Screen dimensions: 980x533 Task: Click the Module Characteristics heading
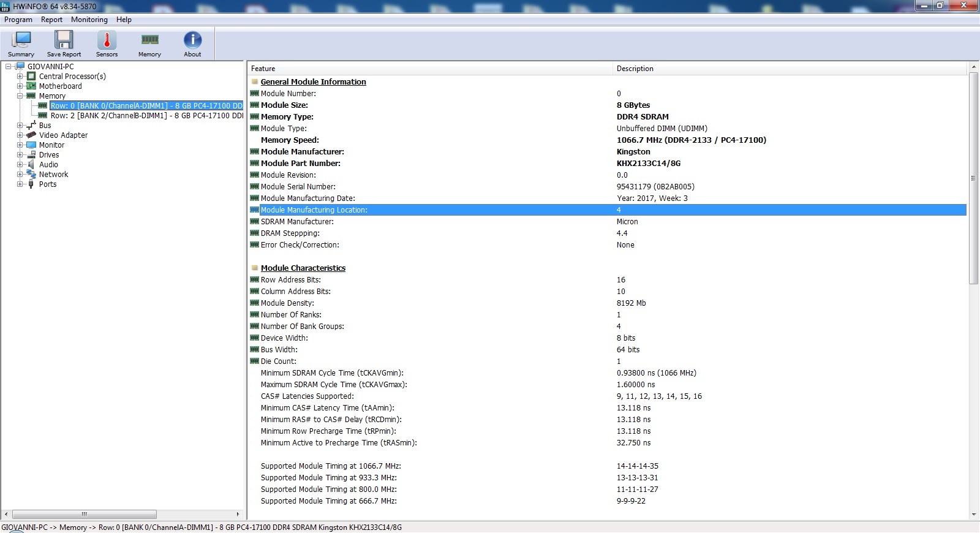click(303, 268)
